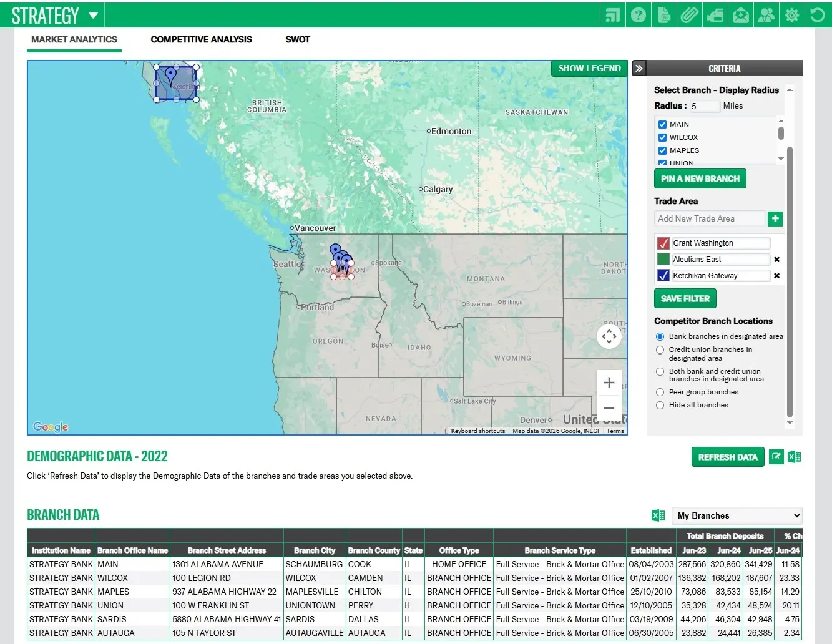Click the AUTAUGA branch office name cell
This screenshot has height=644, width=832.
coord(132,633)
